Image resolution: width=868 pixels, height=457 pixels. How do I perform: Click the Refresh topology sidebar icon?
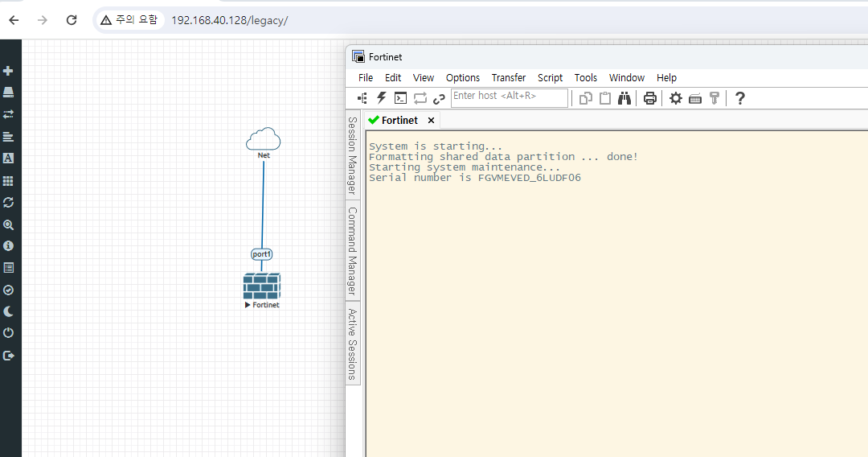tap(8, 203)
